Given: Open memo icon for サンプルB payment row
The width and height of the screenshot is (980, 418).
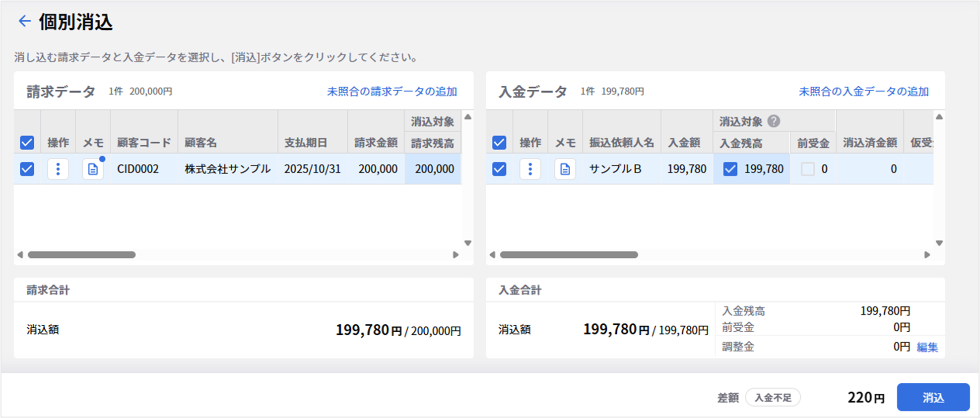Looking at the screenshot, I should (565, 169).
